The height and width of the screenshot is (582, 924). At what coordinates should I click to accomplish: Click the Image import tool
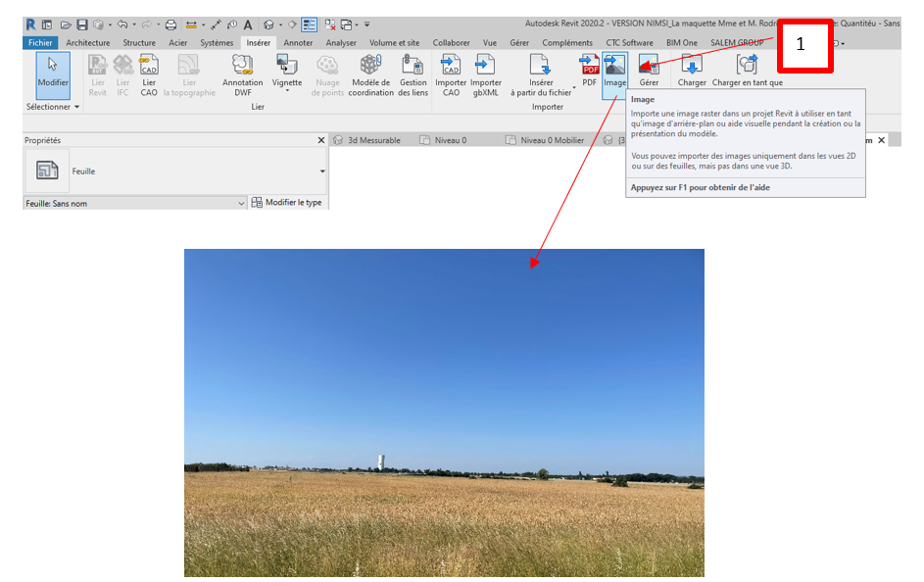(x=614, y=71)
